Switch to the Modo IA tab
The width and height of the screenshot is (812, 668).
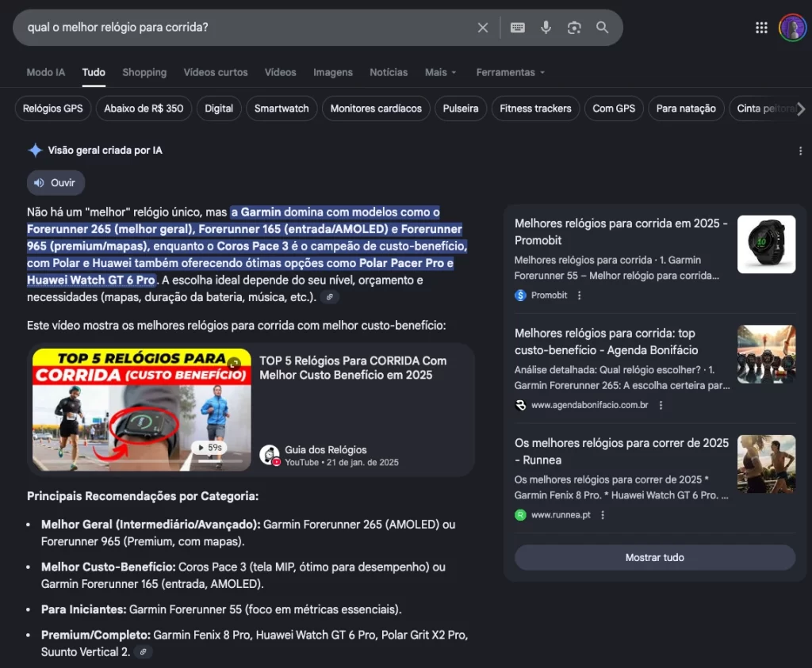(46, 72)
